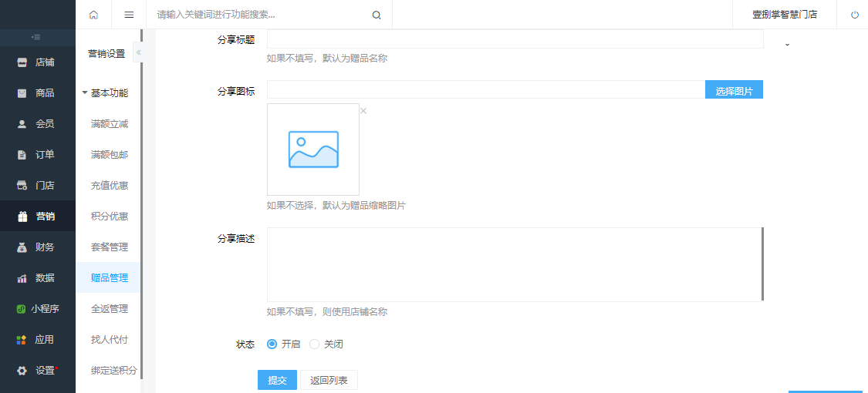The image size is (868, 393).
Task: Open 满额包邮 menu item
Action: click(110, 155)
